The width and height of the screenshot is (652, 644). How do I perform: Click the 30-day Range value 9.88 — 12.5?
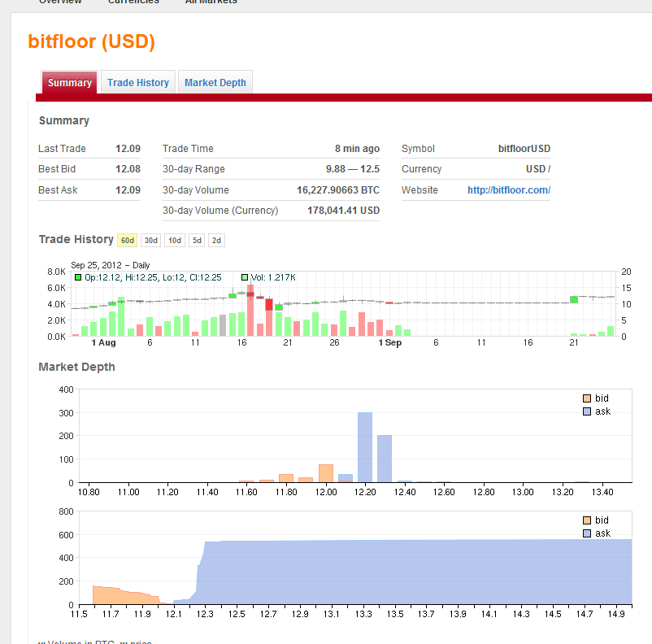pos(353,169)
